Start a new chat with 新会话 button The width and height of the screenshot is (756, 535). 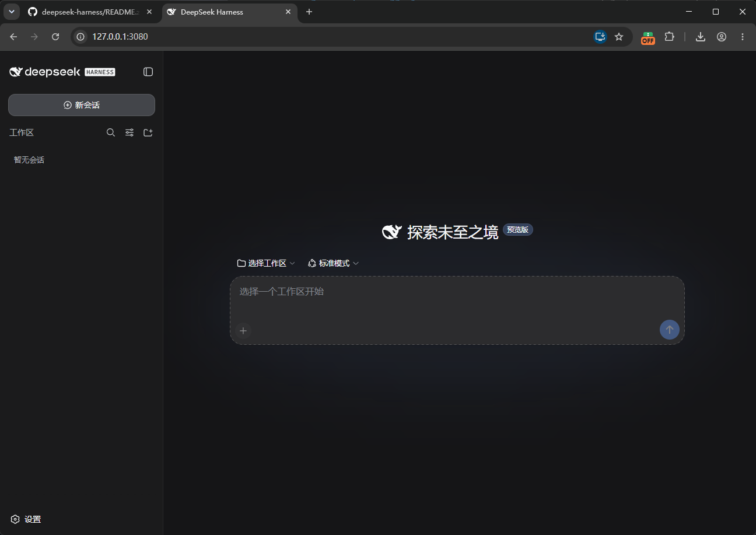click(x=82, y=105)
